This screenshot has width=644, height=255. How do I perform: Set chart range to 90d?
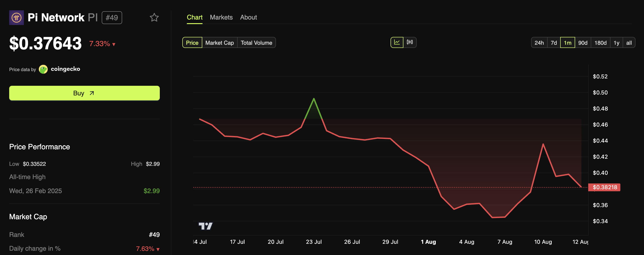click(582, 43)
